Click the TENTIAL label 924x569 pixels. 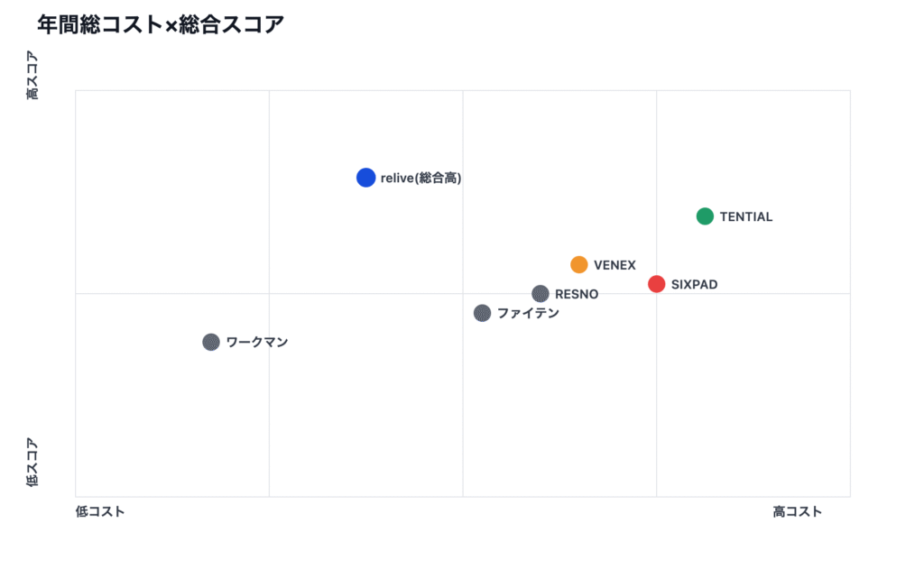coord(746,217)
